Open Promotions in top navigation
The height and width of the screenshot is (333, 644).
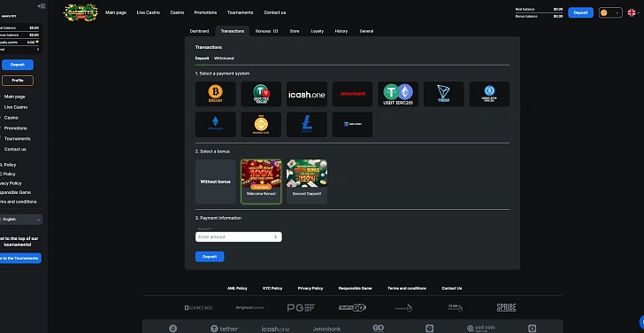click(205, 12)
